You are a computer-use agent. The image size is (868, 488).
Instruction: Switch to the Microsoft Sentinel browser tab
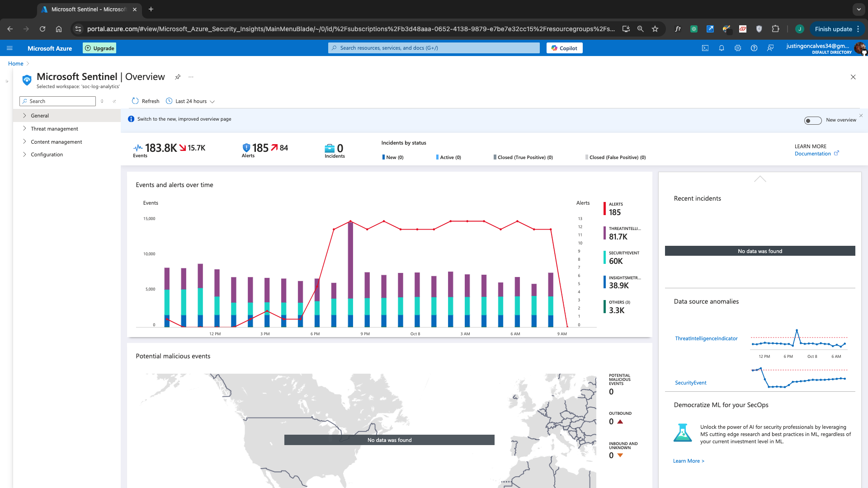click(89, 9)
